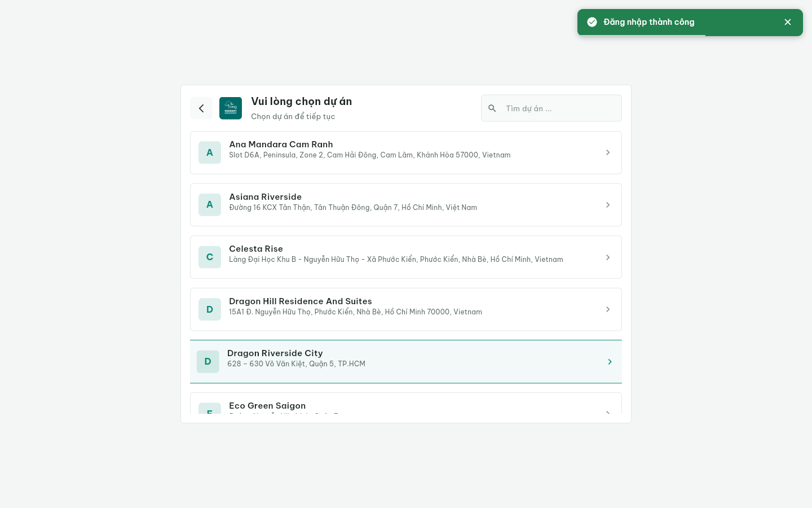The height and width of the screenshot is (508, 812).
Task: Click the 'Vui lòng chọn dự án' heading
Action: [x=301, y=102]
